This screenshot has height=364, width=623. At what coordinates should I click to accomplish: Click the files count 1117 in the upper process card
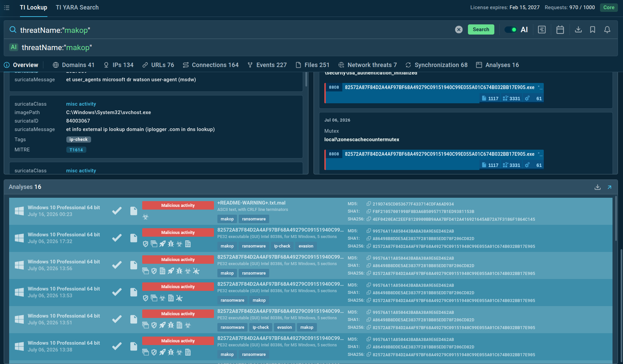pyautogui.click(x=490, y=99)
